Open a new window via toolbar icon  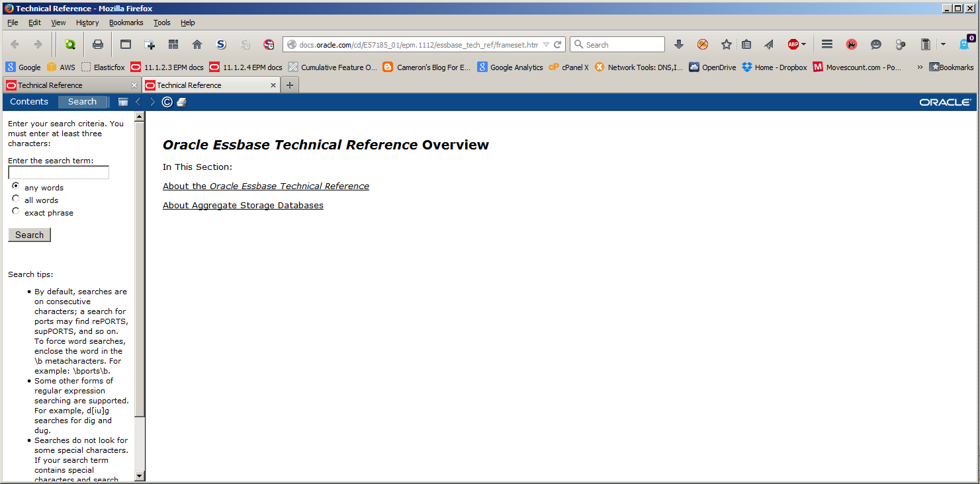(x=126, y=44)
